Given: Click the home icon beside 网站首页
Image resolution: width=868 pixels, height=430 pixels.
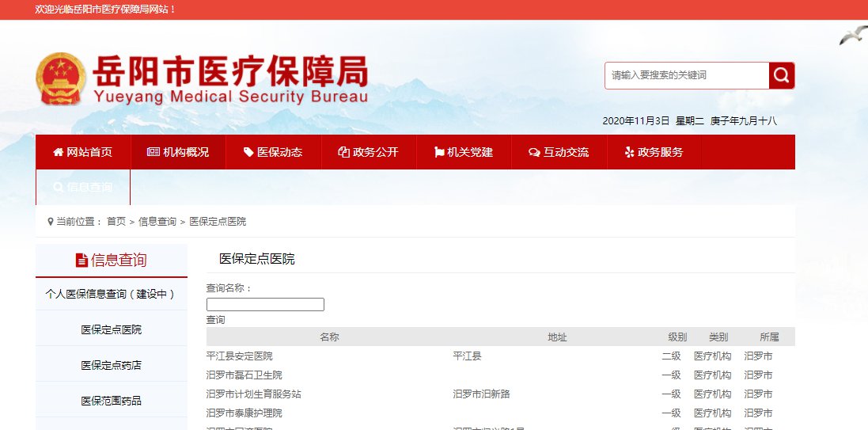Looking at the screenshot, I should pyautogui.click(x=58, y=152).
